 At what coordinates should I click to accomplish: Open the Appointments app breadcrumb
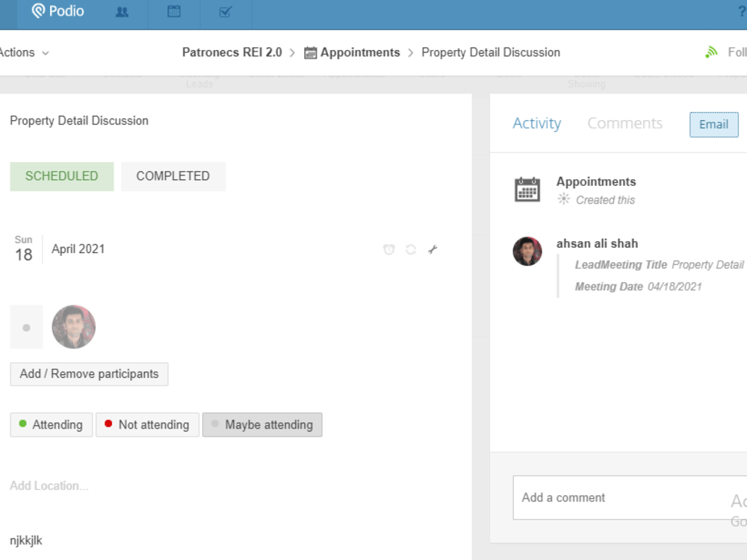click(360, 52)
